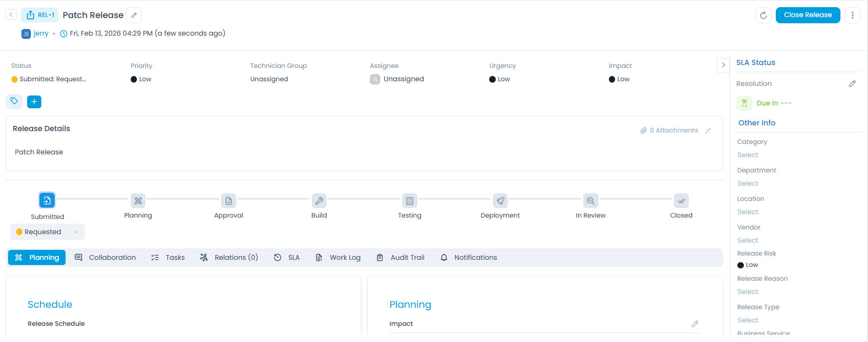Click the tag icon below Status
Viewport: 868px width, 342px height.
click(14, 101)
